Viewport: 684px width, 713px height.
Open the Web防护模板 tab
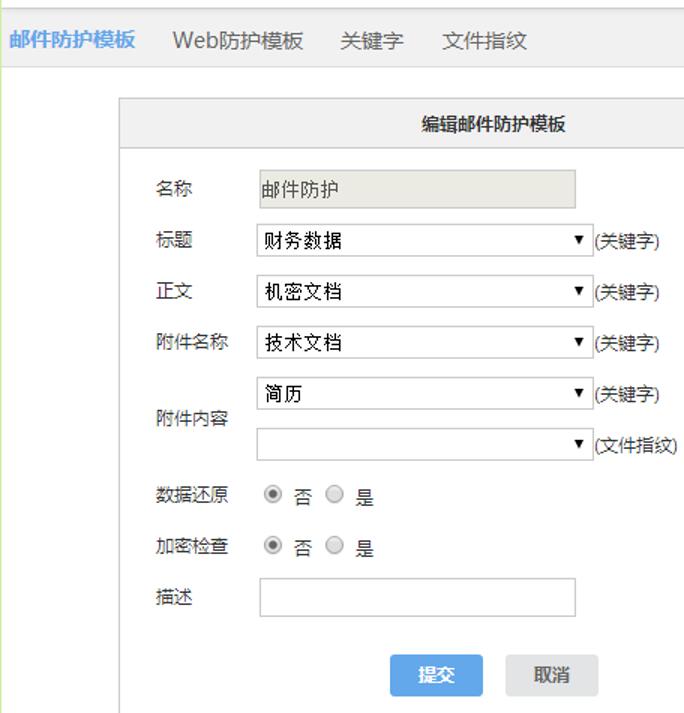click(x=237, y=41)
